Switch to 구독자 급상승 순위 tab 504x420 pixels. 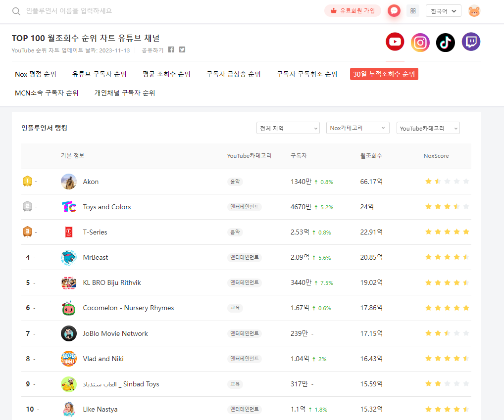(233, 74)
